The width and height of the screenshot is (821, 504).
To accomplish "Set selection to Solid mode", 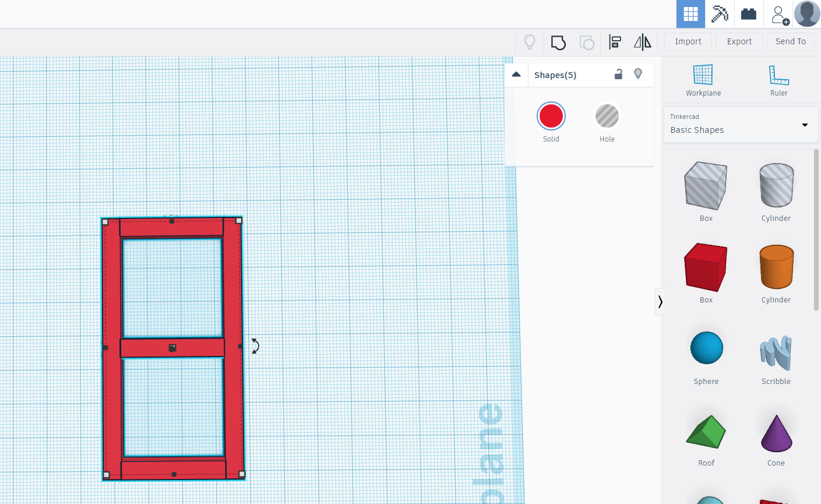I will point(551,115).
